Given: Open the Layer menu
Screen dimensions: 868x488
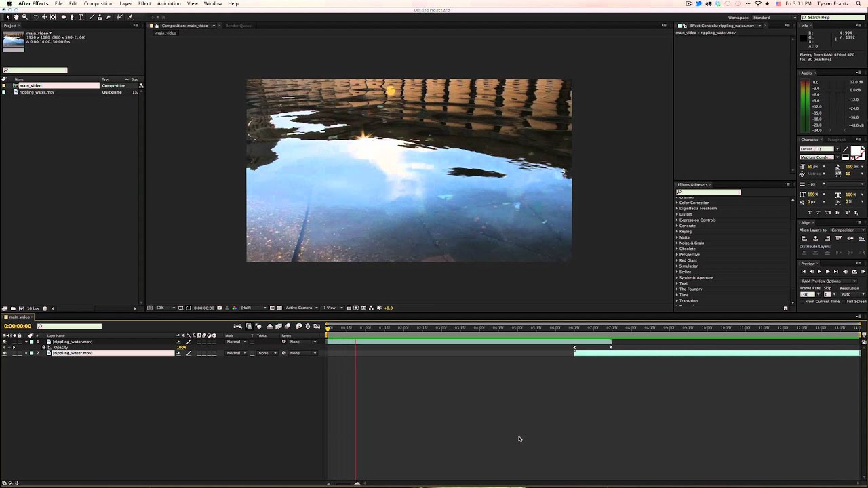Looking at the screenshot, I should 125,3.
